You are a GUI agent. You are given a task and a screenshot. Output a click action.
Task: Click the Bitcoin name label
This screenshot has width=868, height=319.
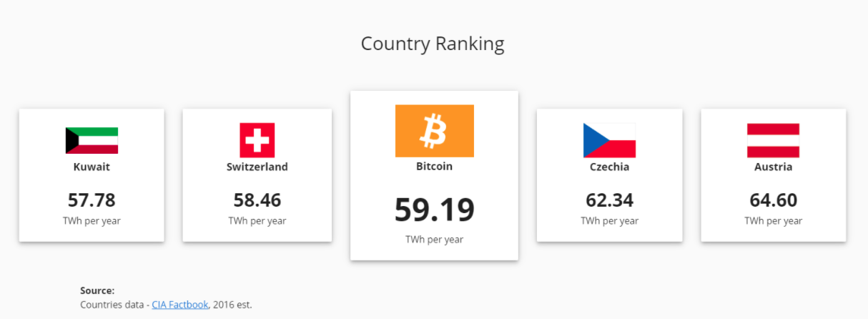click(x=434, y=166)
